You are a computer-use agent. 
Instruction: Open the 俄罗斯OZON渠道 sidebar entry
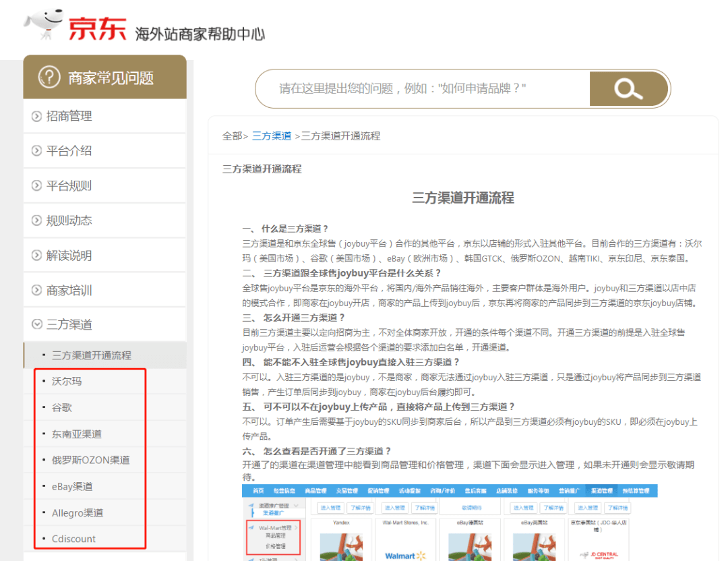tap(105, 461)
